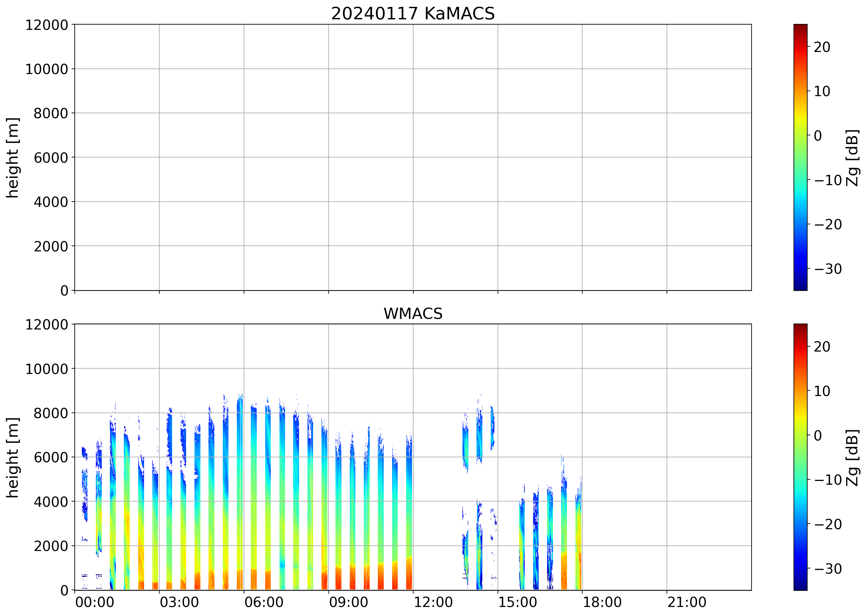
Task: Click the top plot's height [m] axis label
Action: tap(13, 157)
